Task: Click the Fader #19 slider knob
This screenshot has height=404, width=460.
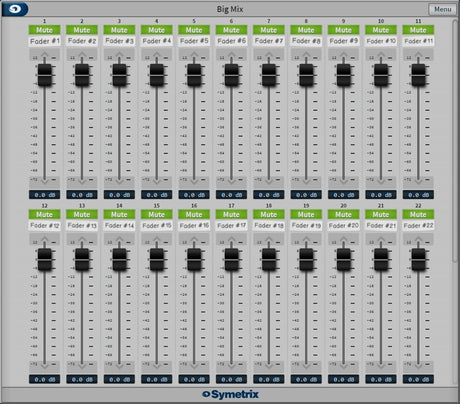Action: (306, 259)
